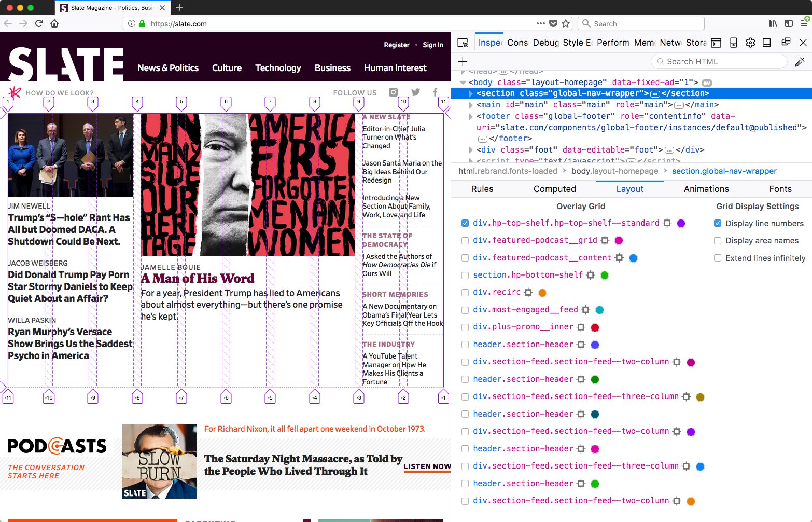Click the create new node plus icon
812x522 pixels.
tap(463, 61)
